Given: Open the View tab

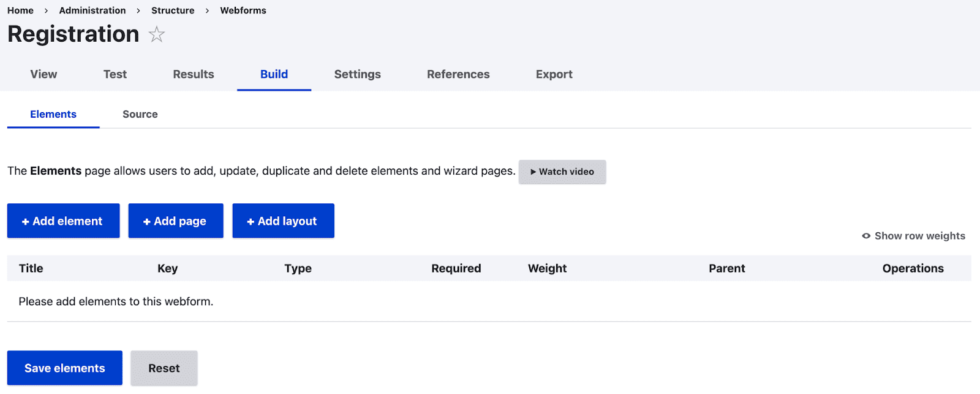Looking at the screenshot, I should click(43, 74).
